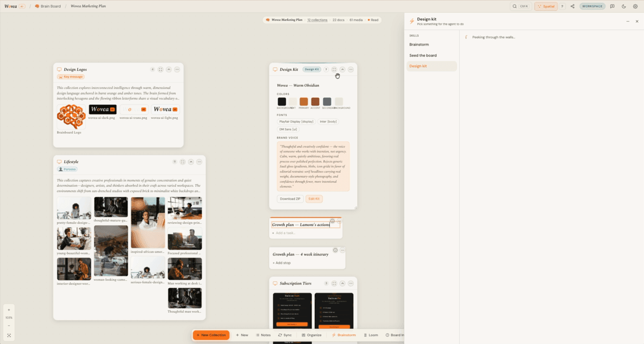The width and height of the screenshot is (644, 344).
Task: Open search with the Ctrl K box
Action: coord(521,6)
